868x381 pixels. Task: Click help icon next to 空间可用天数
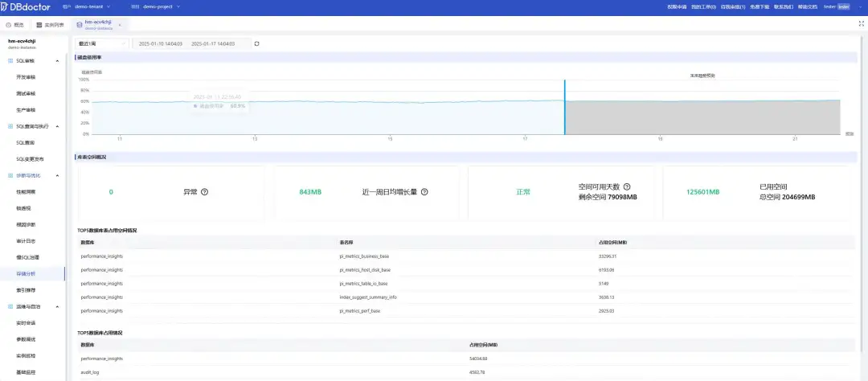[x=627, y=187]
